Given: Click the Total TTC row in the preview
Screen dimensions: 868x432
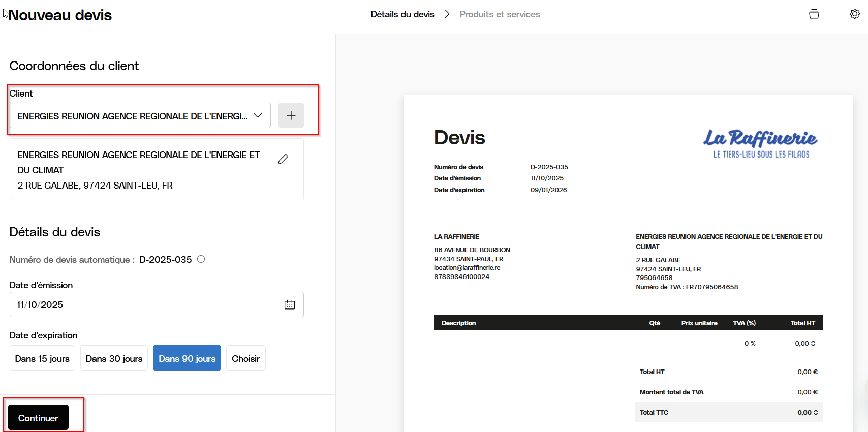Looking at the screenshot, I should pyautogui.click(x=728, y=412).
